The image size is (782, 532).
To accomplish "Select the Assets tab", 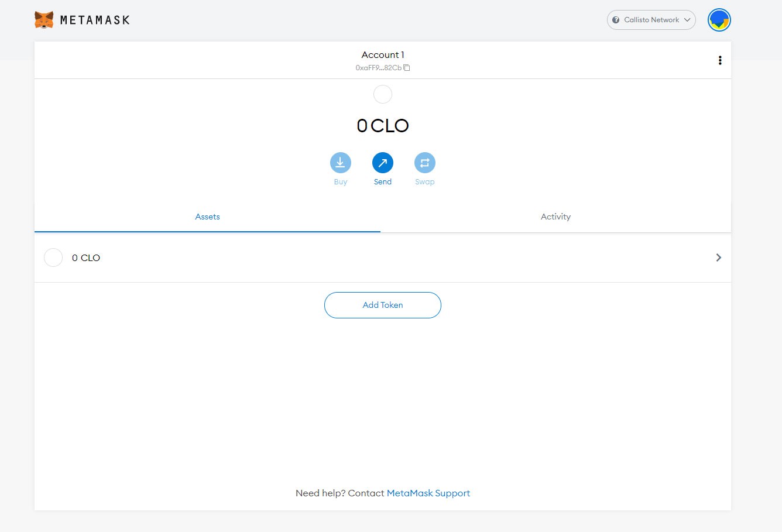I will click(207, 217).
